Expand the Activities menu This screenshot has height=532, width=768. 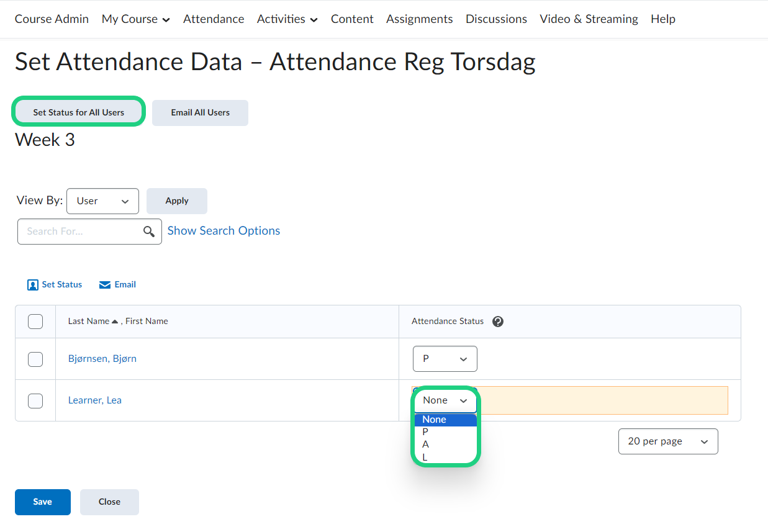click(287, 19)
